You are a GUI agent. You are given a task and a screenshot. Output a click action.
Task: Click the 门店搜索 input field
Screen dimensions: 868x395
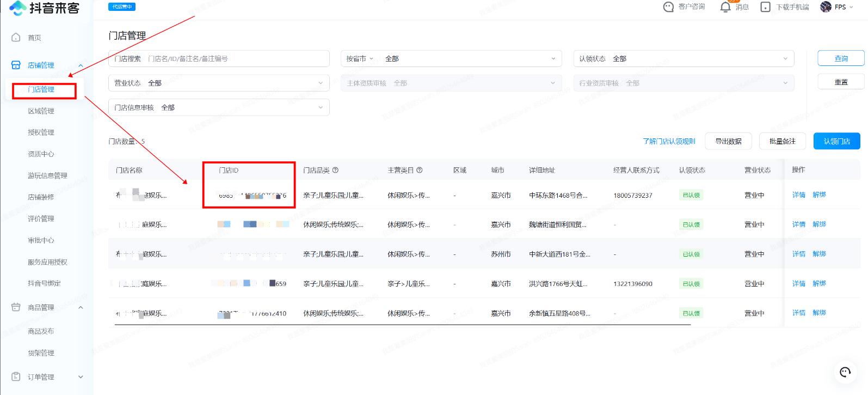click(219, 58)
